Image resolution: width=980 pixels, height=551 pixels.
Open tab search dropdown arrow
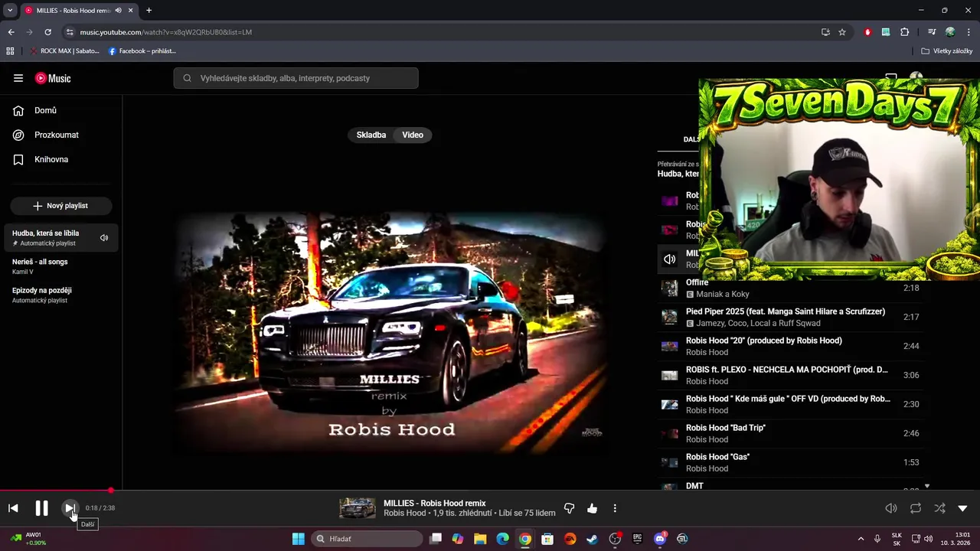click(x=10, y=10)
